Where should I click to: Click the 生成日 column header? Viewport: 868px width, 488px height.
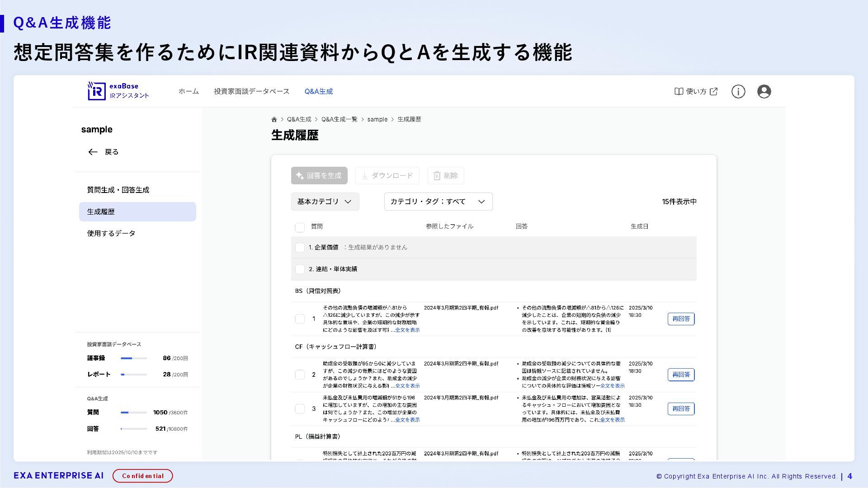point(639,226)
